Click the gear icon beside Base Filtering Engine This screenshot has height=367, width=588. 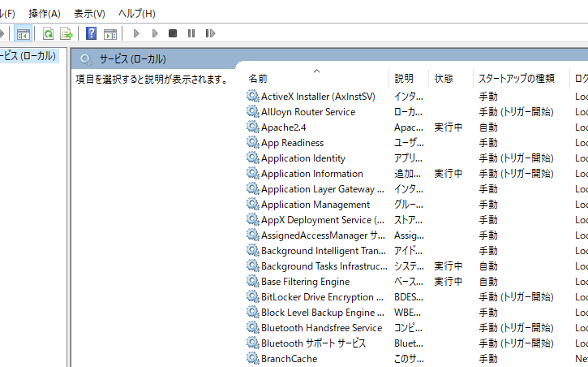coord(253,281)
